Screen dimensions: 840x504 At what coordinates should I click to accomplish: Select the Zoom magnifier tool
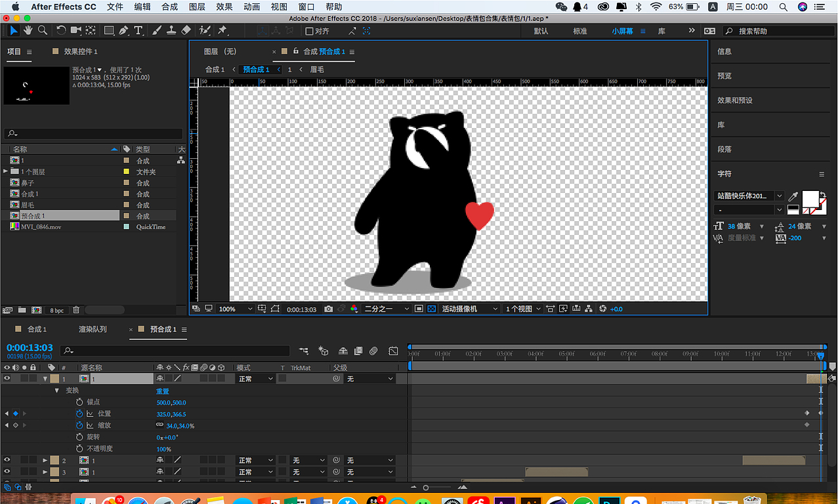point(43,31)
